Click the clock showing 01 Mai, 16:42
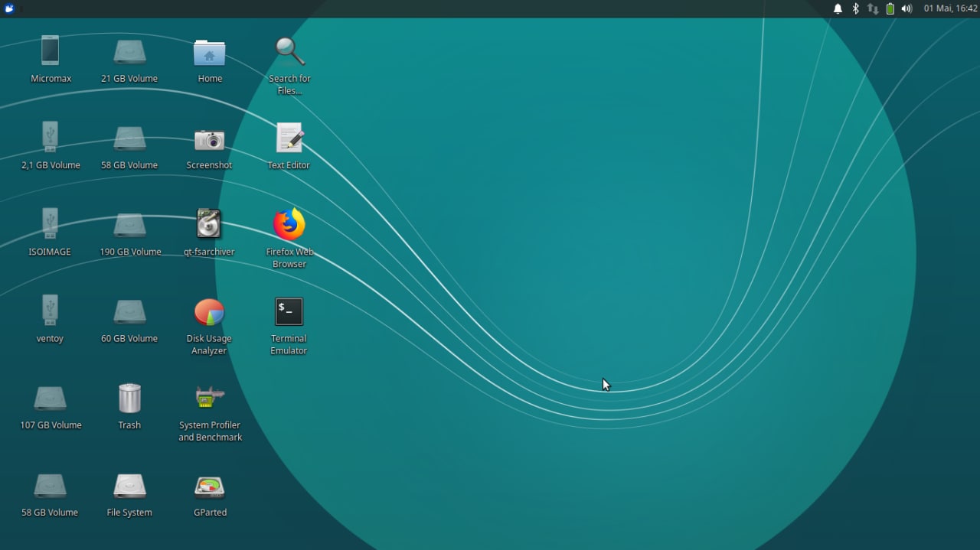This screenshot has width=980, height=550. click(950, 8)
